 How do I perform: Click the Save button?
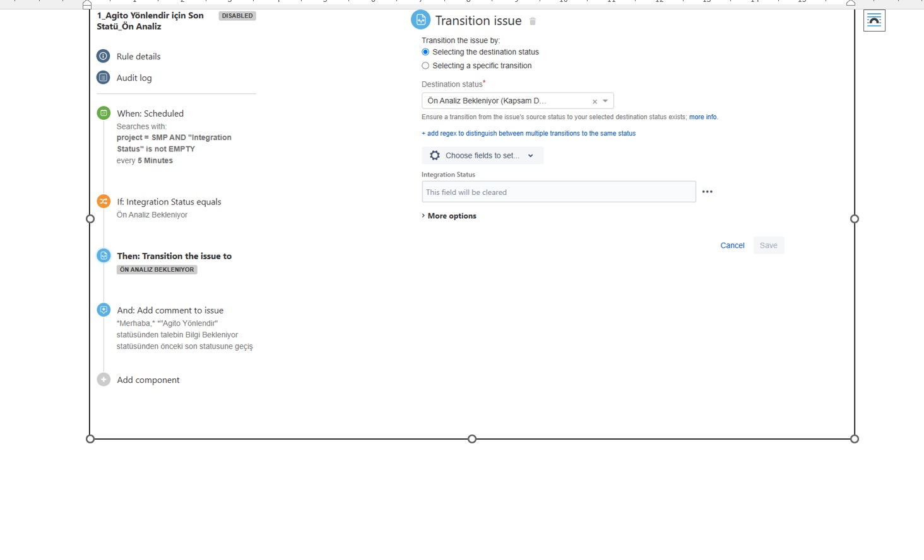point(768,245)
